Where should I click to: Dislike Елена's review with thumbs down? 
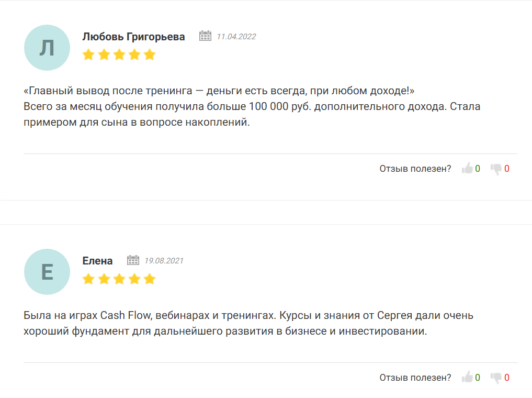click(496, 378)
